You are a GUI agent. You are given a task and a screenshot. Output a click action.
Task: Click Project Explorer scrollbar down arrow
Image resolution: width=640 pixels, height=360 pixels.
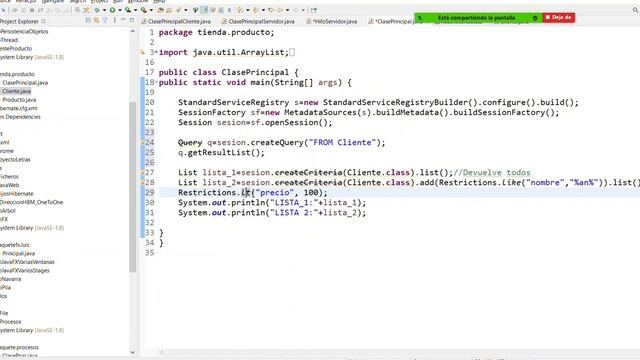pyautogui.click(x=133, y=352)
